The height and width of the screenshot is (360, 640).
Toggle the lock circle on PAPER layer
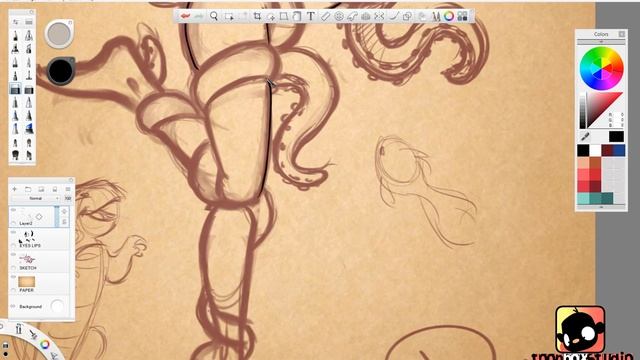pos(13,290)
